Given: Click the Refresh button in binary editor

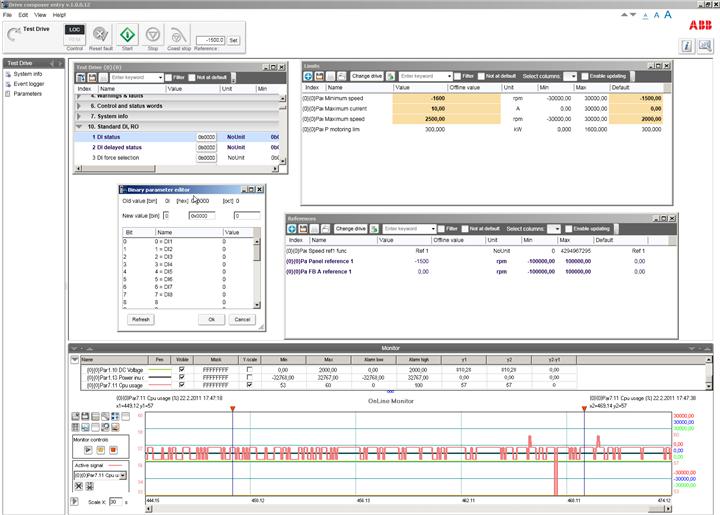Looking at the screenshot, I should click(141, 319).
